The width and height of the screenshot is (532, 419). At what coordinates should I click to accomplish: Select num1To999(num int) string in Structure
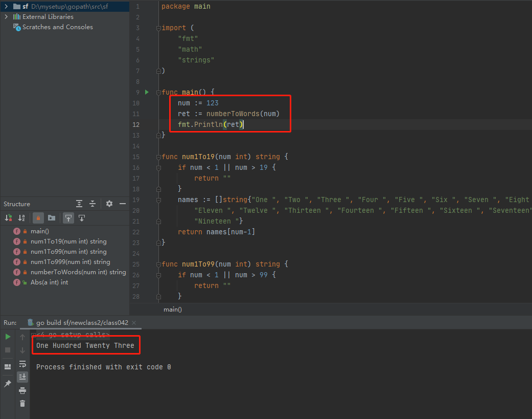click(70, 262)
